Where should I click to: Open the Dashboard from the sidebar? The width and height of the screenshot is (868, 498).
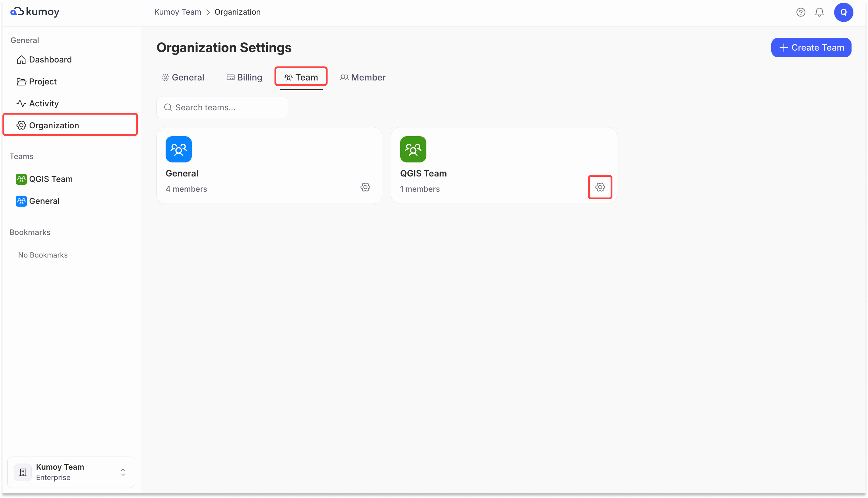(x=50, y=59)
